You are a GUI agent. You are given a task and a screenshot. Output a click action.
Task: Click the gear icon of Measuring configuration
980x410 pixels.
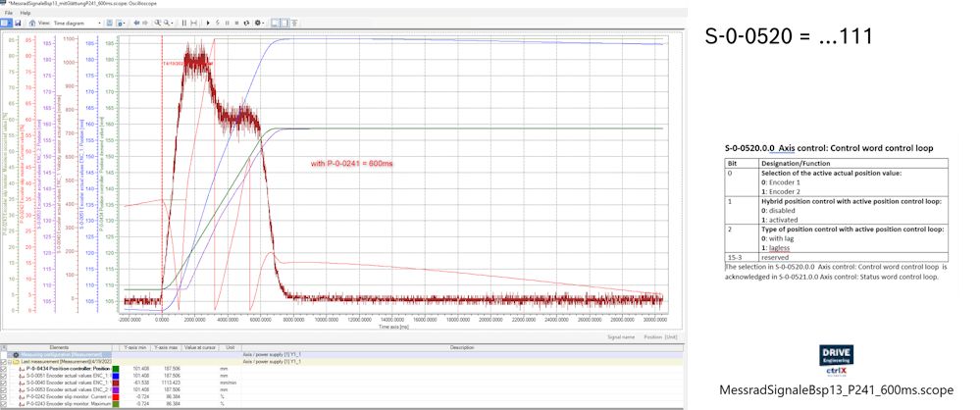(x=16, y=354)
